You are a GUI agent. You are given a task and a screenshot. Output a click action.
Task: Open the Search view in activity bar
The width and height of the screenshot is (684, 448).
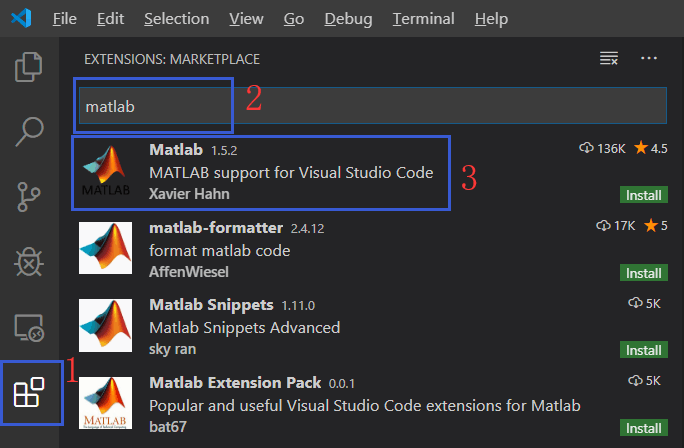pyautogui.click(x=29, y=131)
